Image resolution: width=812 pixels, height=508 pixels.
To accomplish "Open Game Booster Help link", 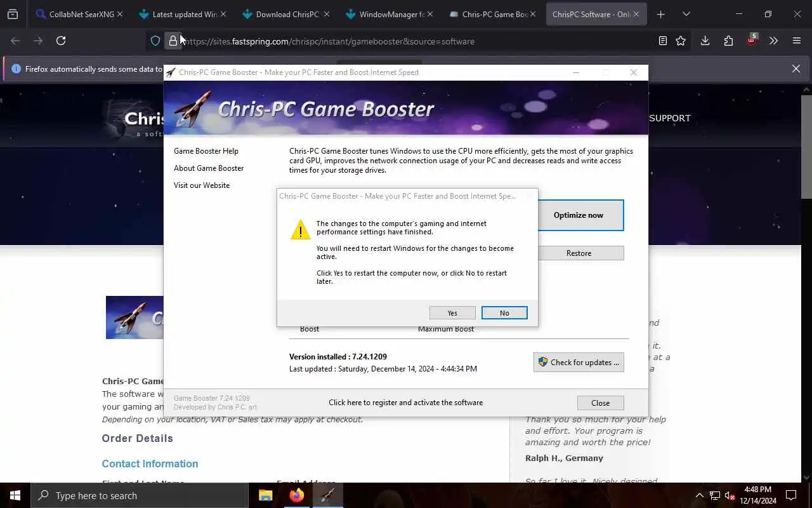I will click(x=206, y=151).
